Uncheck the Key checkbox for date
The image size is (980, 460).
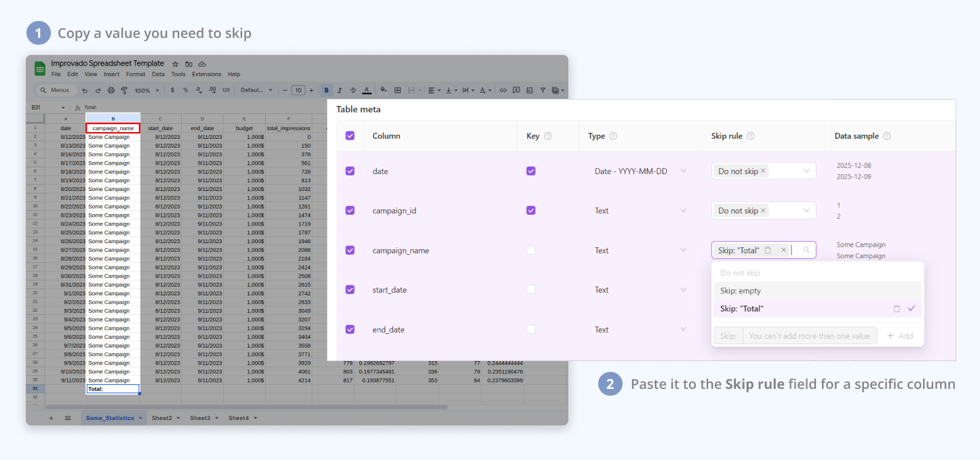[x=531, y=171]
